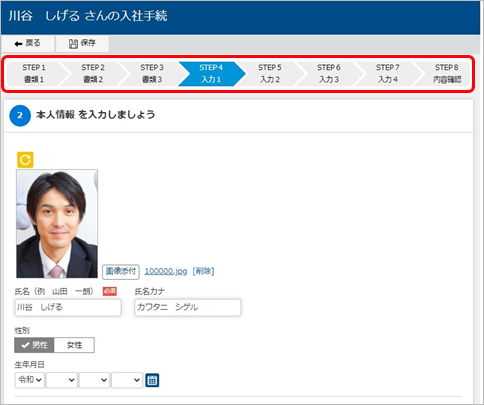Open the birth month dropdown
The width and height of the screenshot is (484, 405).
(94, 380)
